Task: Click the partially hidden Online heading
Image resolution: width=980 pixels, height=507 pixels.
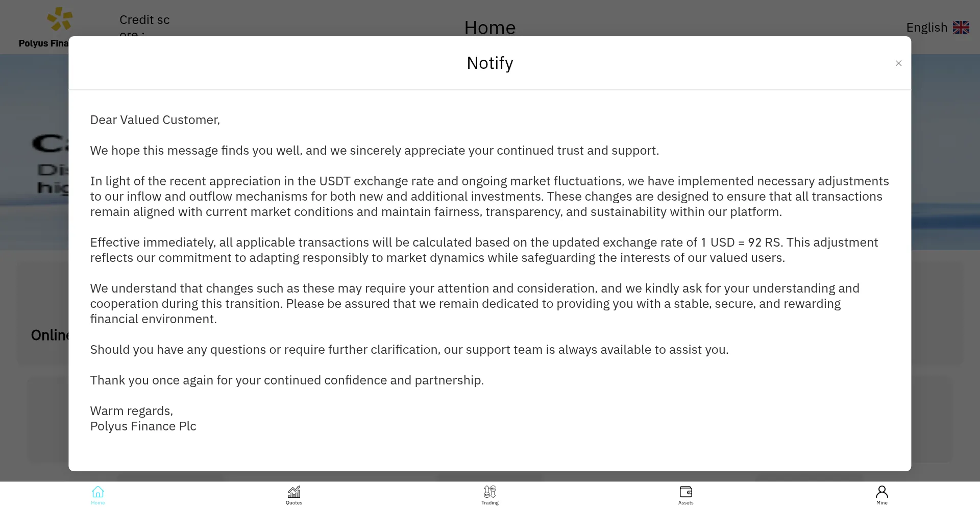Action: coord(50,335)
